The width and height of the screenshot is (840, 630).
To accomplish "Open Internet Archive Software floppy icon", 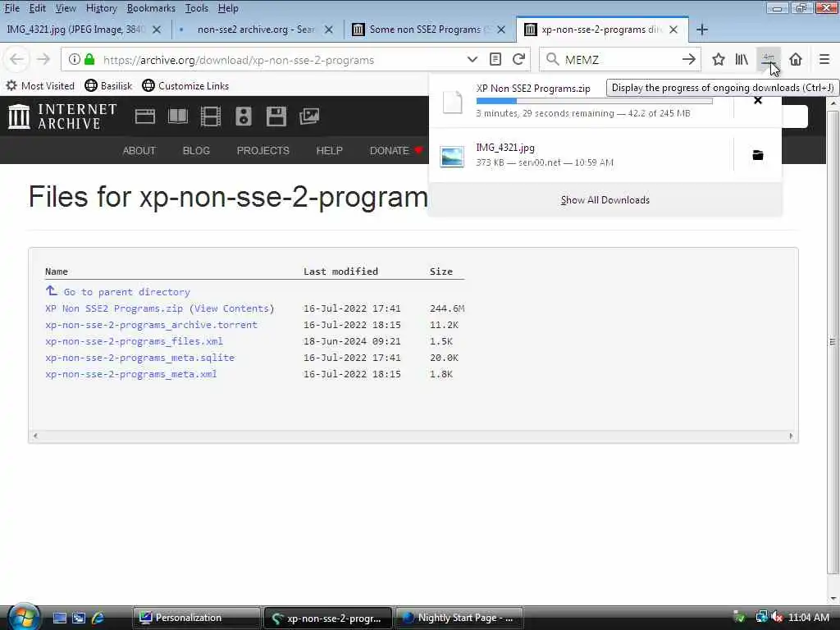I will pyautogui.click(x=276, y=116).
